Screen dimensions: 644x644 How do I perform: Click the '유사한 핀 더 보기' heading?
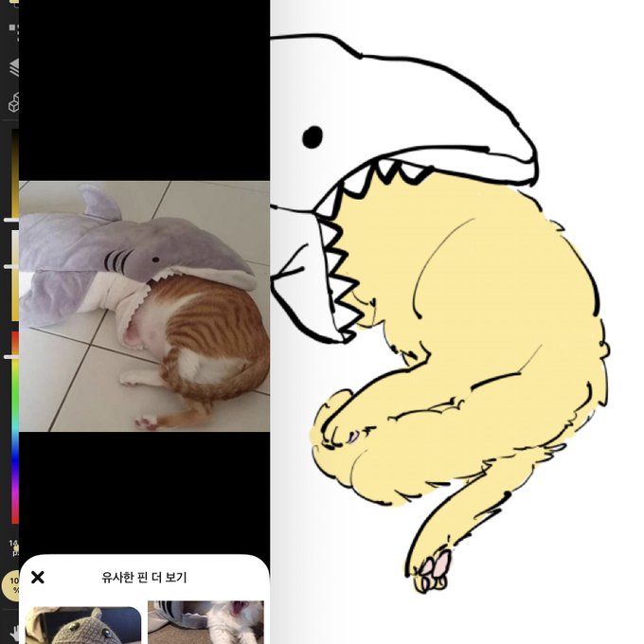tap(144, 577)
